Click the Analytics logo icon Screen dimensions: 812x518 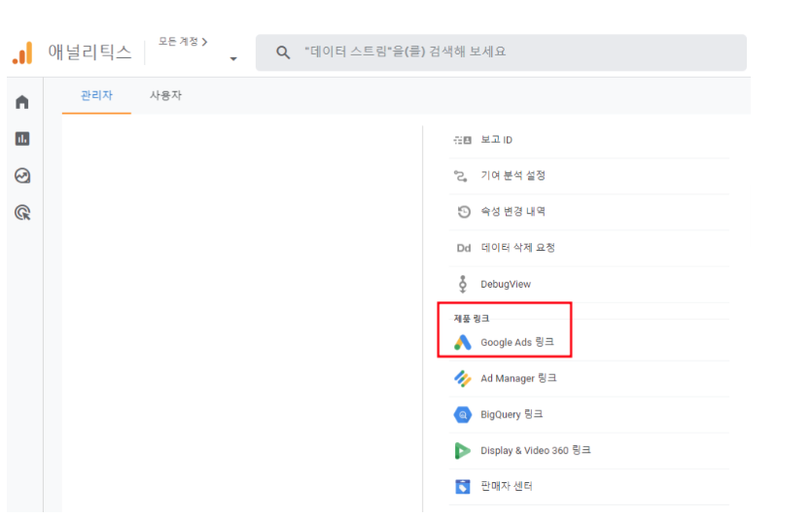coord(22,53)
